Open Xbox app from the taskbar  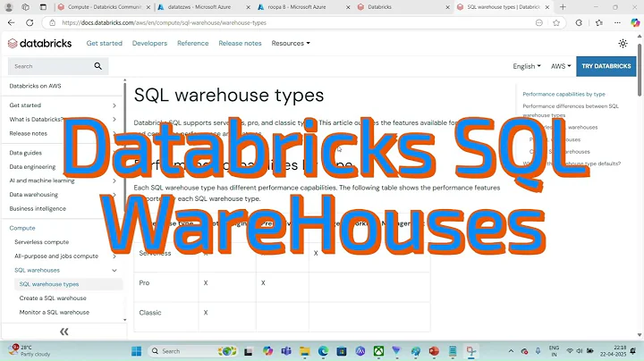pyautogui.click(x=378, y=351)
